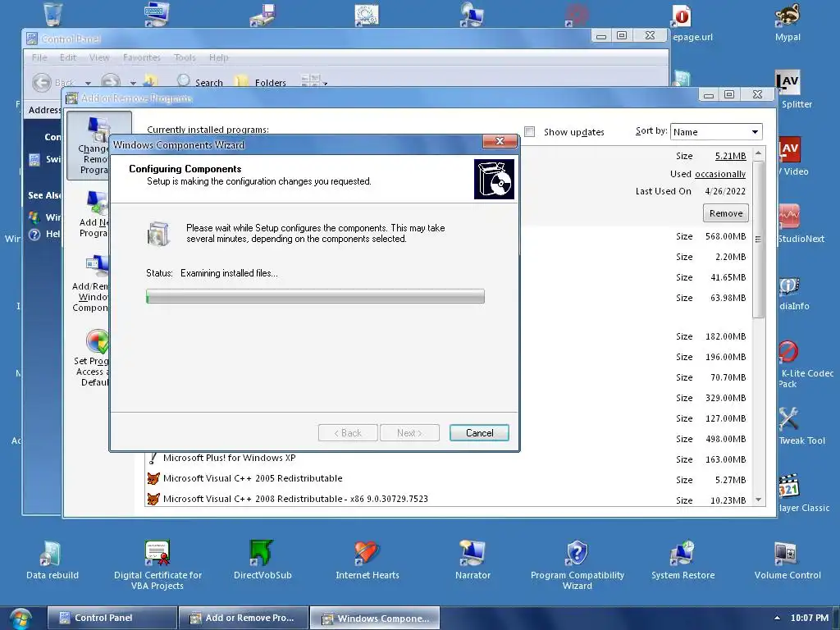Toggle the Show updates checkbox

coord(529,132)
